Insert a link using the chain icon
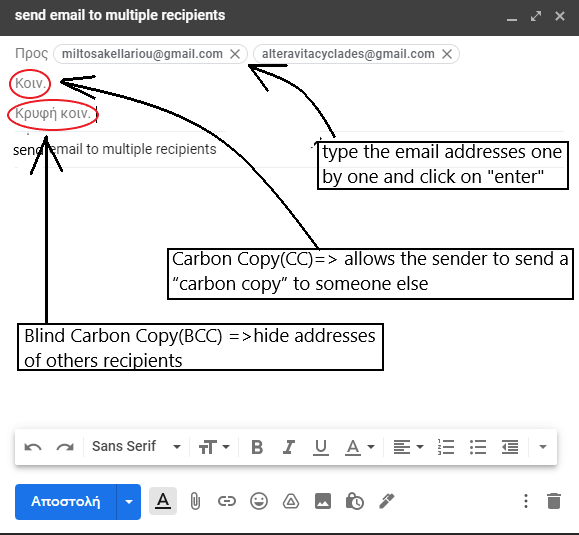This screenshot has height=535, width=579. pos(227,501)
